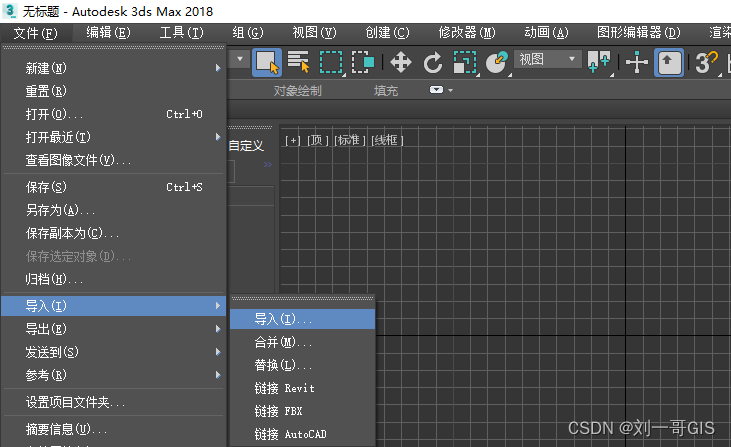Image resolution: width=731 pixels, height=447 pixels.
Task: Open the 图形编辑器(D) menu
Action: point(639,33)
